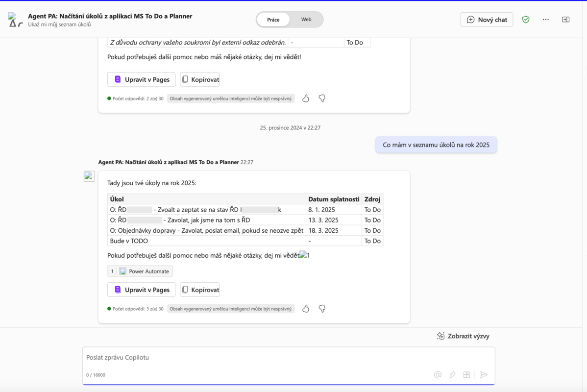Click the '0 / 16000' character counter
The height and width of the screenshot is (392, 587).
96,375
